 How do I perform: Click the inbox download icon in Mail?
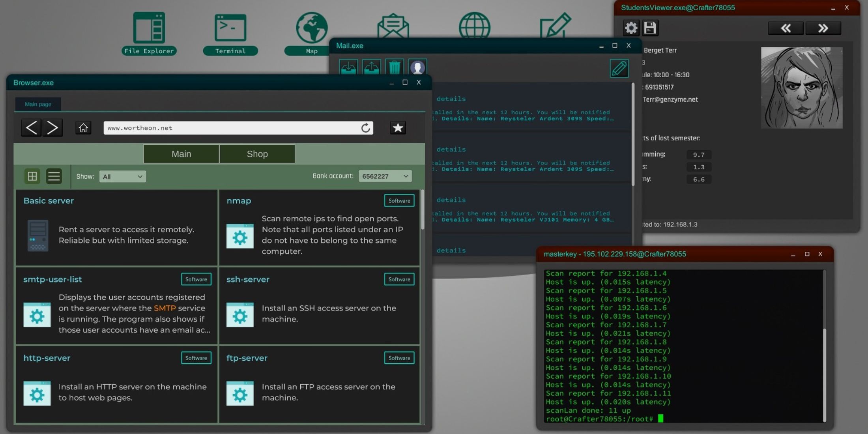[x=348, y=67]
